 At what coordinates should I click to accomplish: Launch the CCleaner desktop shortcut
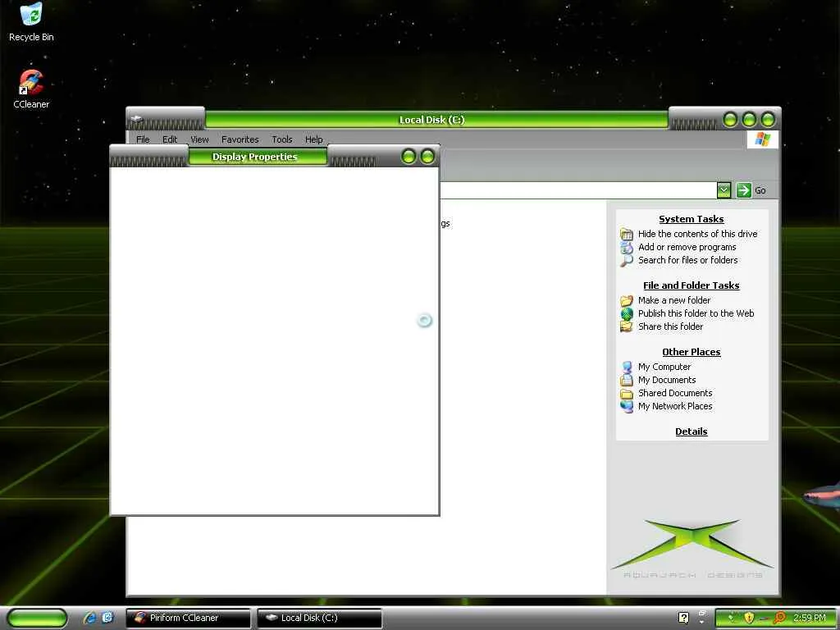31,89
